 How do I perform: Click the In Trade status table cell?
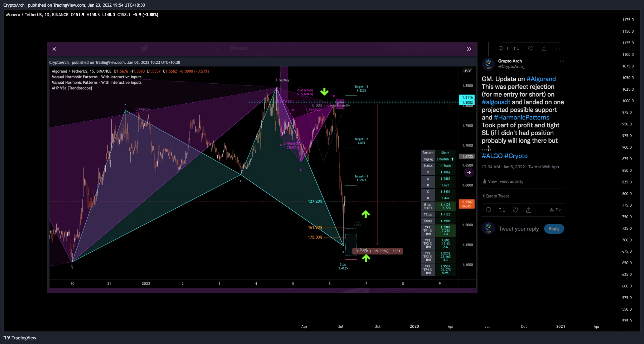click(x=445, y=166)
